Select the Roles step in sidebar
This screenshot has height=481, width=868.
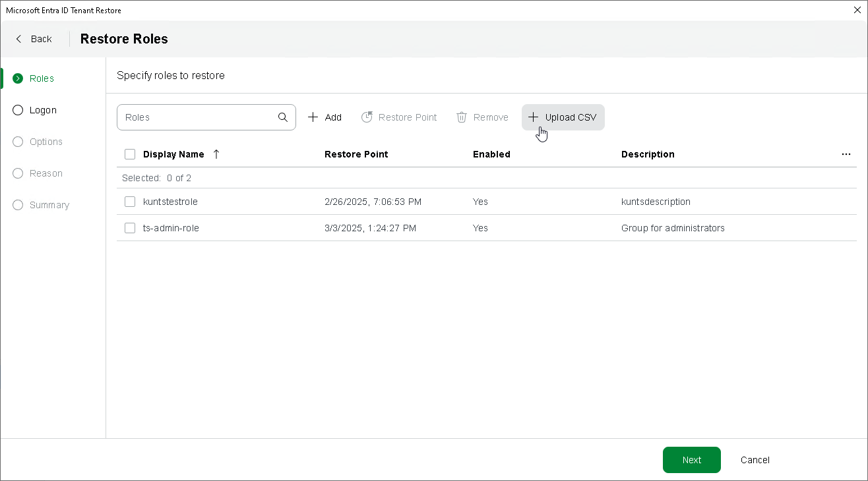[42, 78]
